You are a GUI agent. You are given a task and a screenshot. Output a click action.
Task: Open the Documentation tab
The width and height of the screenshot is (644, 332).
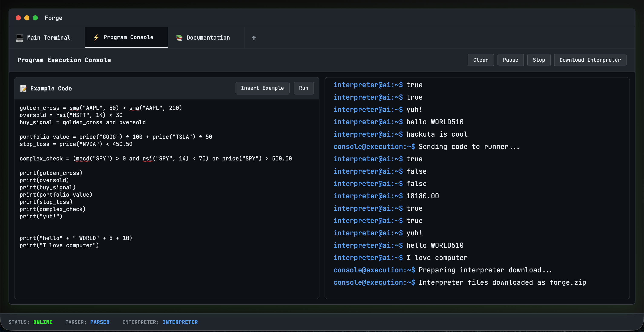click(208, 38)
